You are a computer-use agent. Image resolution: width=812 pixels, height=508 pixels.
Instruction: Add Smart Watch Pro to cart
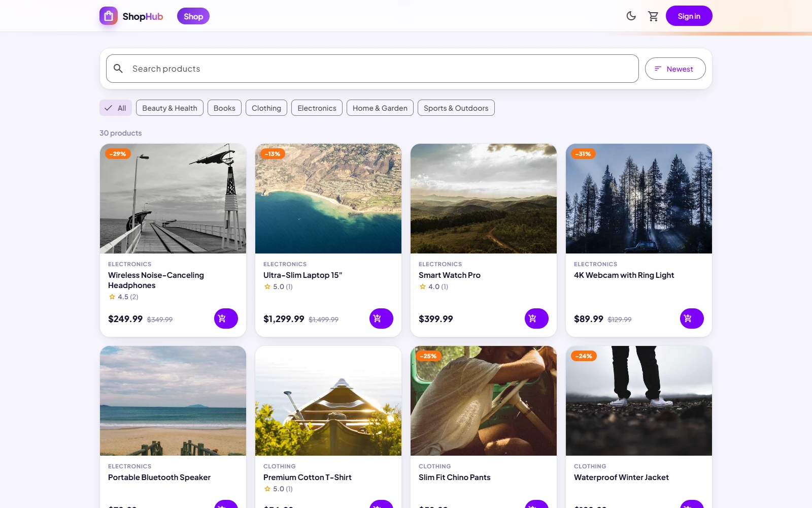pyautogui.click(x=536, y=319)
